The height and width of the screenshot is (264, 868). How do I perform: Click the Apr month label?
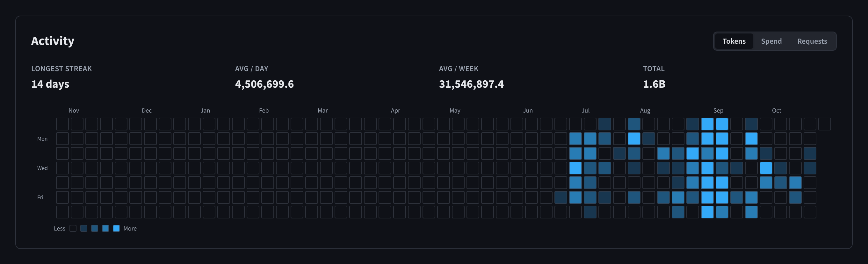pyautogui.click(x=395, y=111)
